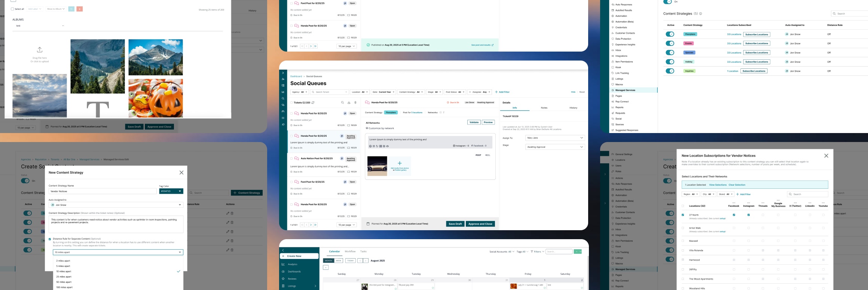Screen dimensions: 868x290
Task: Open the Agency: All filter dropdown
Action: (300, 92)
